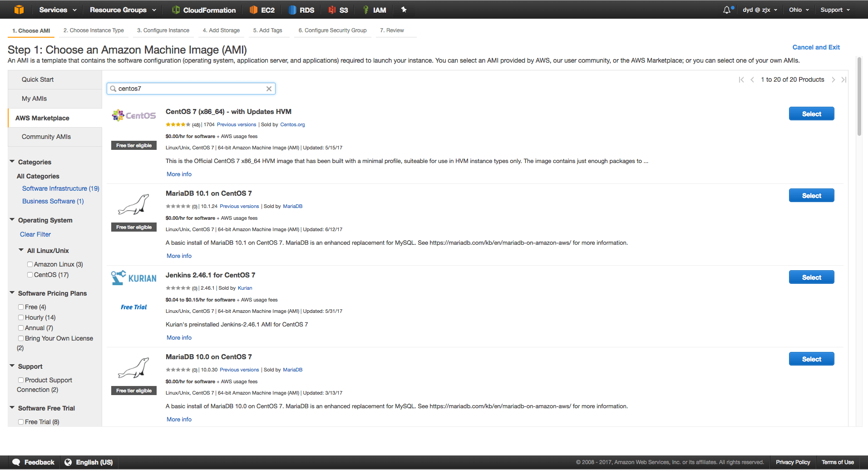The height and width of the screenshot is (470, 868).
Task: Open More info for Jenkins 2.46.1
Action: coord(179,337)
